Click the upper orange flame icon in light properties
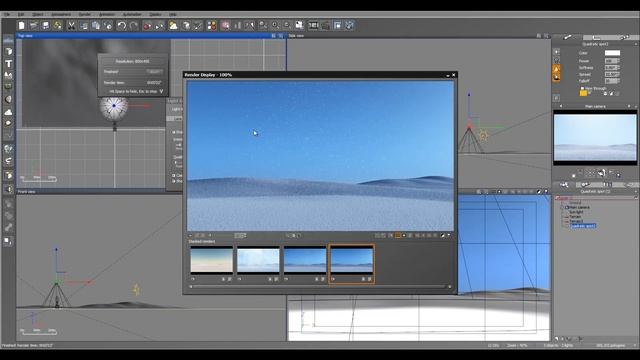The height and width of the screenshot is (360, 640). pos(556,69)
